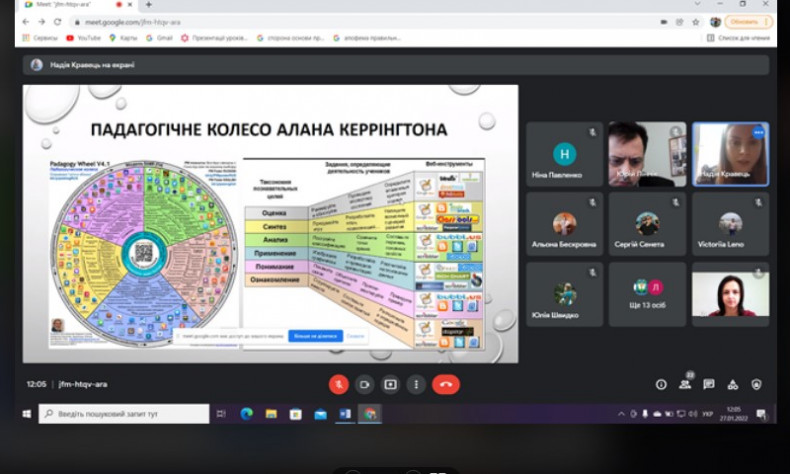Open the Chrome profile avatar
Viewport: 790px width, 474px height.
point(715,22)
